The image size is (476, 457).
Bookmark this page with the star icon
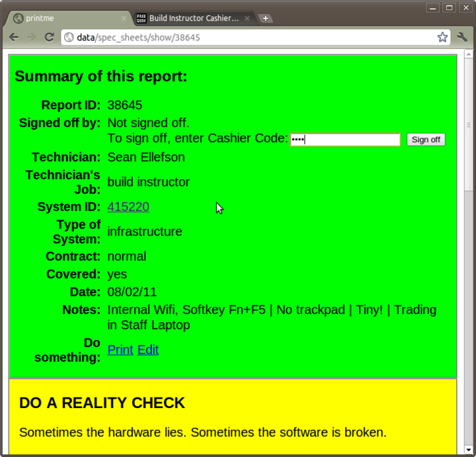point(442,38)
